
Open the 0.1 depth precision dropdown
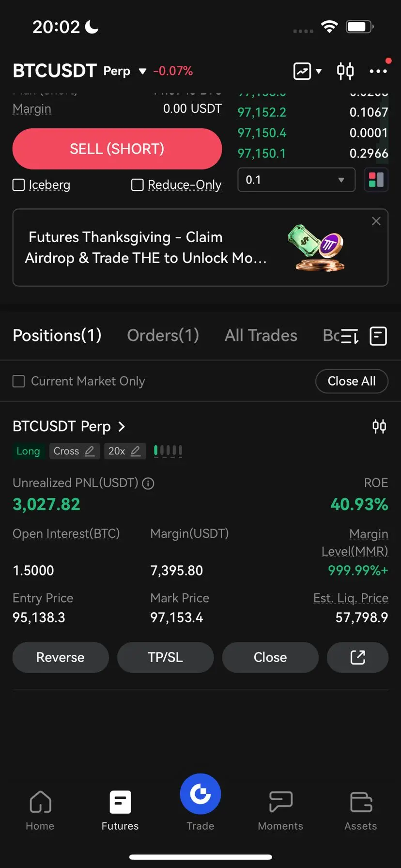(296, 180)
